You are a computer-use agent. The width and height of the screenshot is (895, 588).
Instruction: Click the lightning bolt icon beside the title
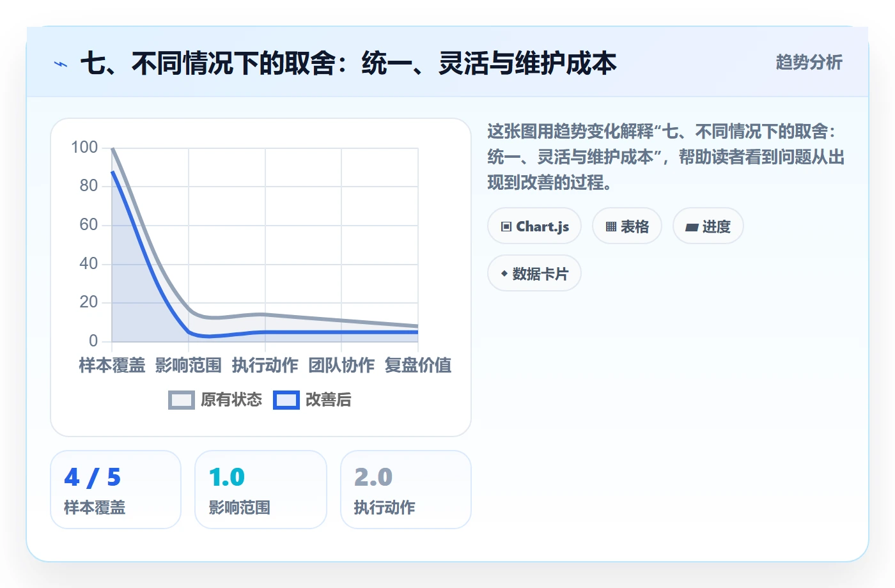click(x=61, y=64)
